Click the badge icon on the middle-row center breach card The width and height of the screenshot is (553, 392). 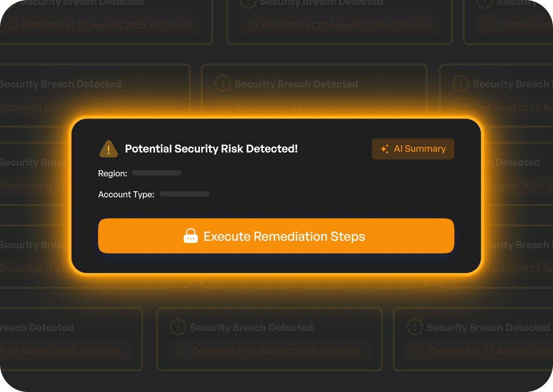coord(223,84)
